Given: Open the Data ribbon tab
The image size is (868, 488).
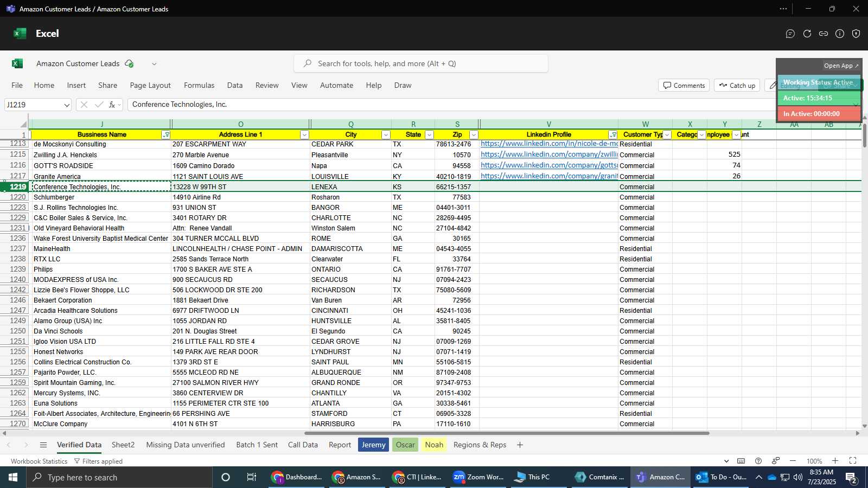Looking at the screenshot, I should [x=235, y=85].
